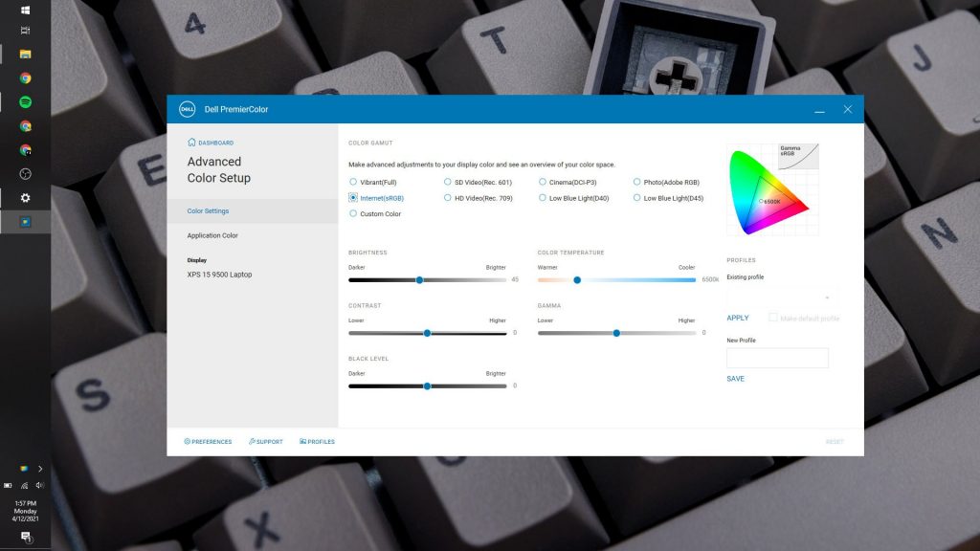The height and width of the screenshot is (551, 980).
Task: Select the Internet(sRGB) color gamut
Action: pyautogui.click(x=353, y=197)
